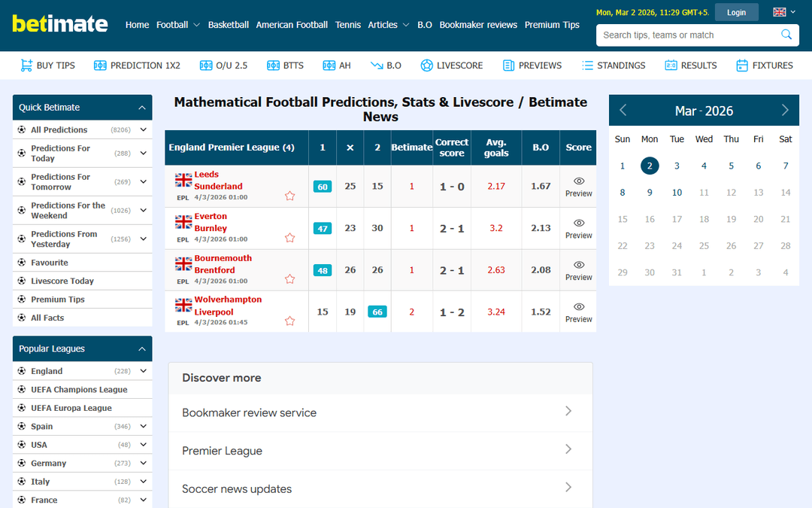Screen dimensions: 812x508
Task: Open the language flag selector
Action: point(784,12)
